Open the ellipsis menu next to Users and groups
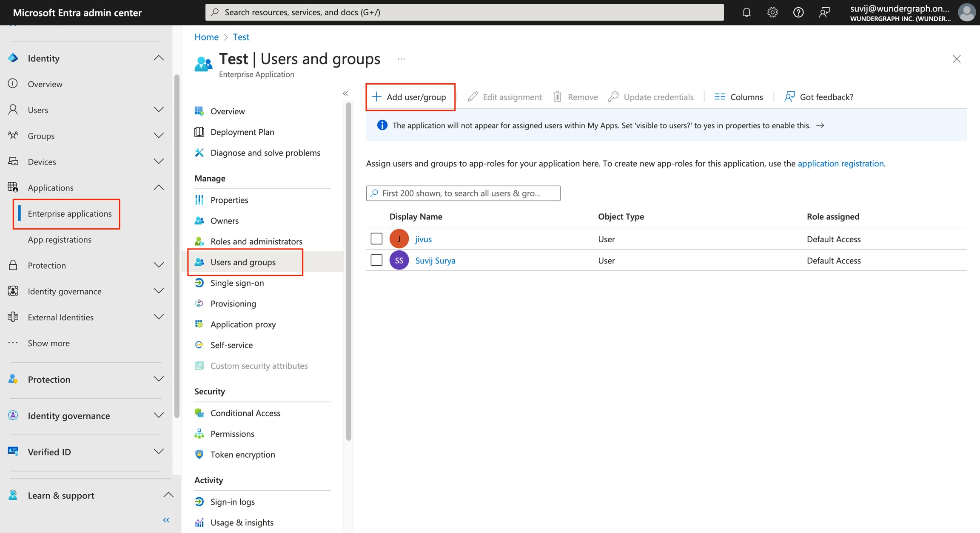This screenshot has width=980, height=533. click(400, 59)
